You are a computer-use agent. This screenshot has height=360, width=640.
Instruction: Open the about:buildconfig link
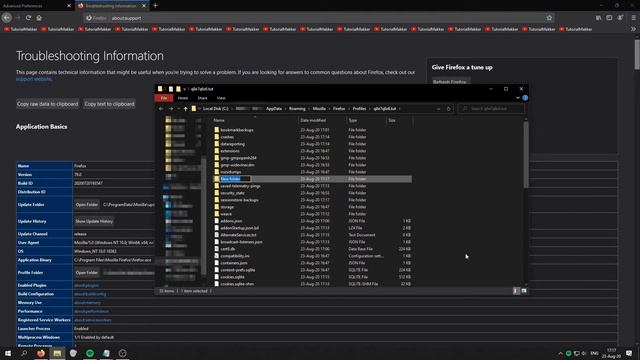click(x=90, y=294)
